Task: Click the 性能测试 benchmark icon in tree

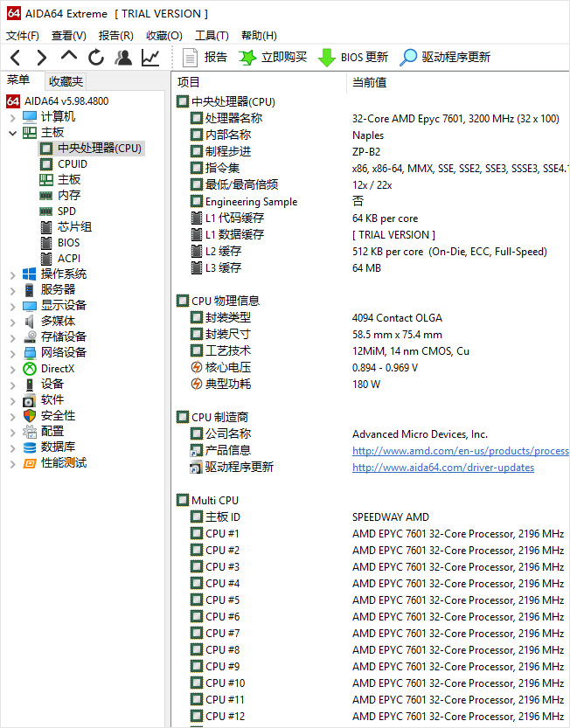Action: click(x=29, y=463)
